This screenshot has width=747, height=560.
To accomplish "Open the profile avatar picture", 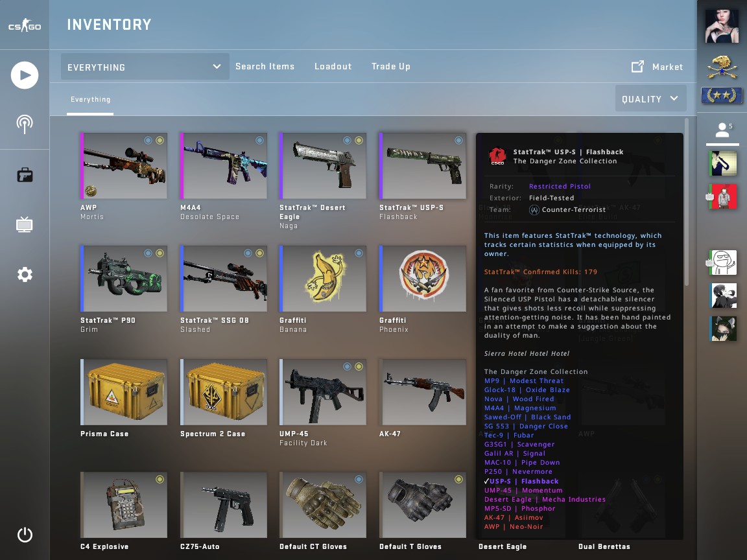I will coord(722,25).
